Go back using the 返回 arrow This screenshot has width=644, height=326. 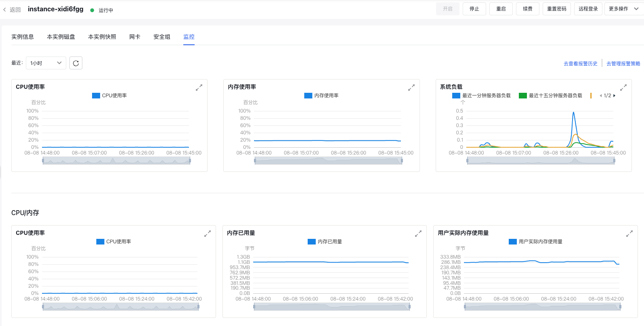pyautogui.click(x=12, y=10)
